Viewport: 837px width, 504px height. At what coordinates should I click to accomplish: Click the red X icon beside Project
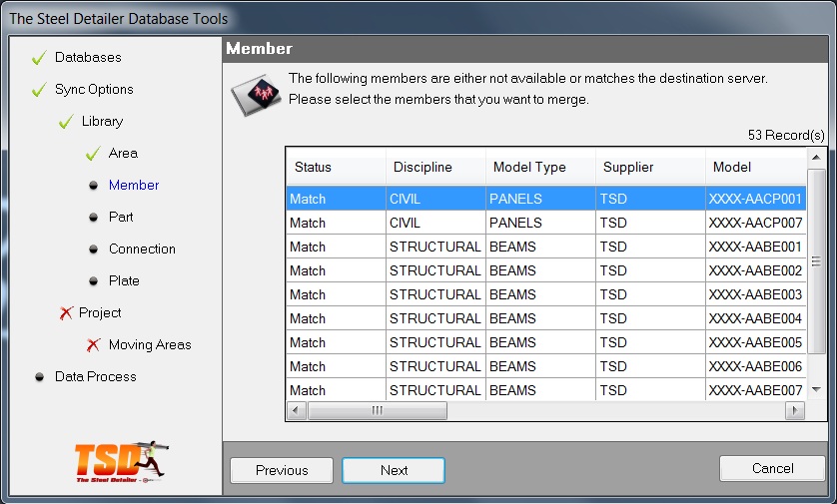pos(66,313)
